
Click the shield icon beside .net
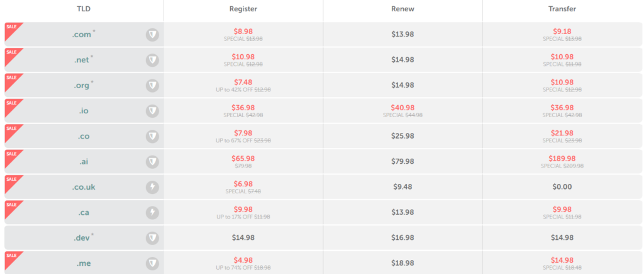pyautogui.click(x=152, y=60)
